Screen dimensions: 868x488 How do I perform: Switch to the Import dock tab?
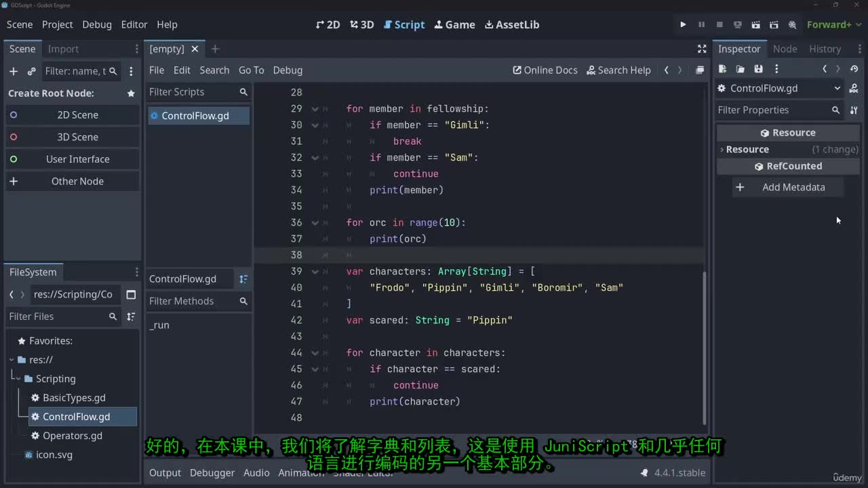[x=63, y=49]
